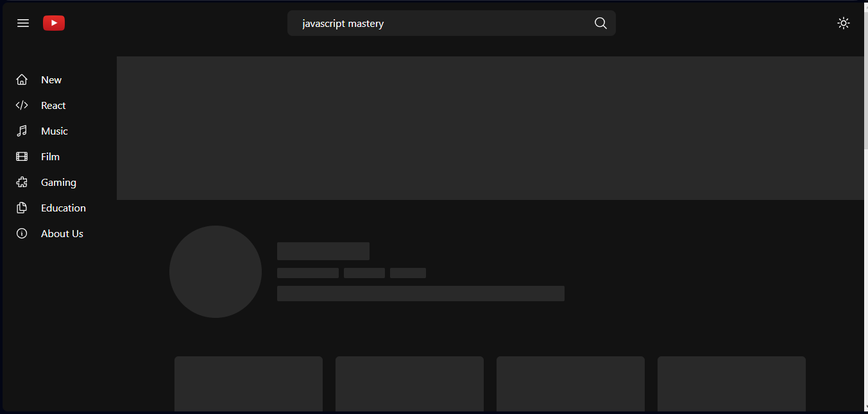Click the Music note icon
Viewport: 868px width, 414px height.
click(x=22, y=131)
